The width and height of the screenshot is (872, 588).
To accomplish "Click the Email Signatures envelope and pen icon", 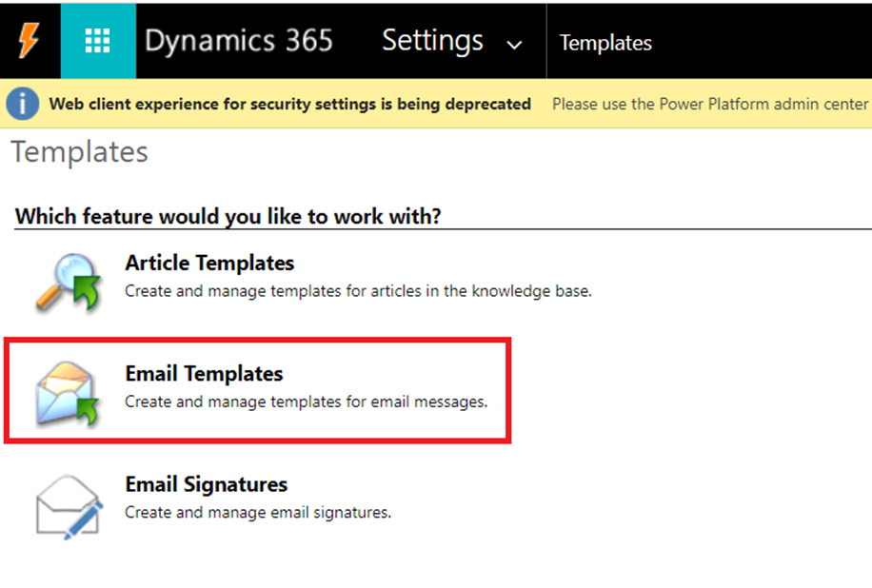I will [68, 503].
